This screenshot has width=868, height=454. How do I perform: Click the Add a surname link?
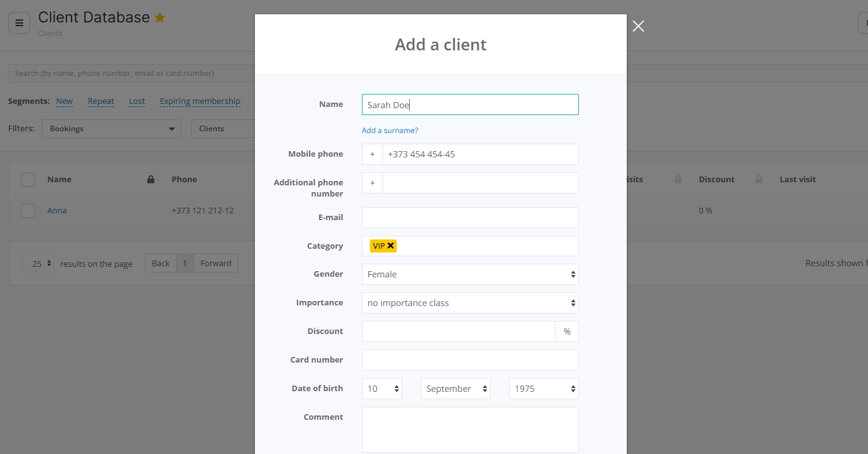pos(390,131)
